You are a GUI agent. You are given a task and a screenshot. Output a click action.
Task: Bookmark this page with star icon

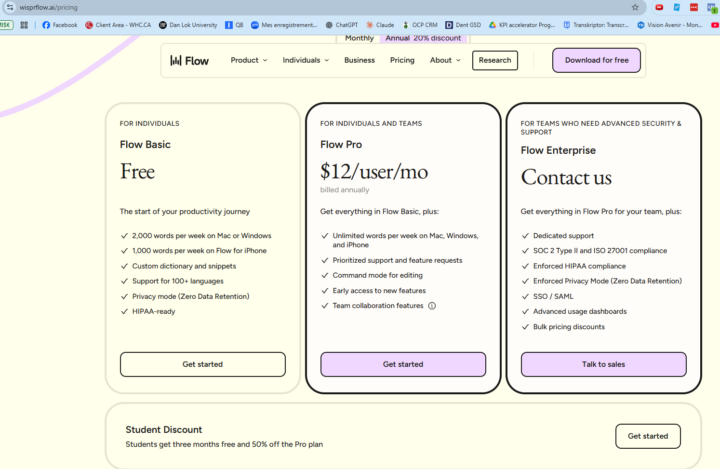(635, 7)
